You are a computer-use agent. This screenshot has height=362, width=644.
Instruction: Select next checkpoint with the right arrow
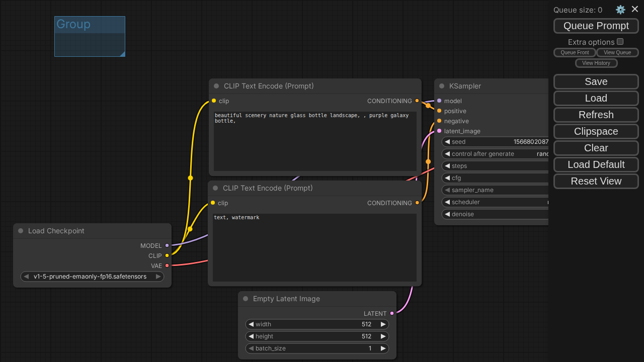pyautogui.click(x=158, y=277)
